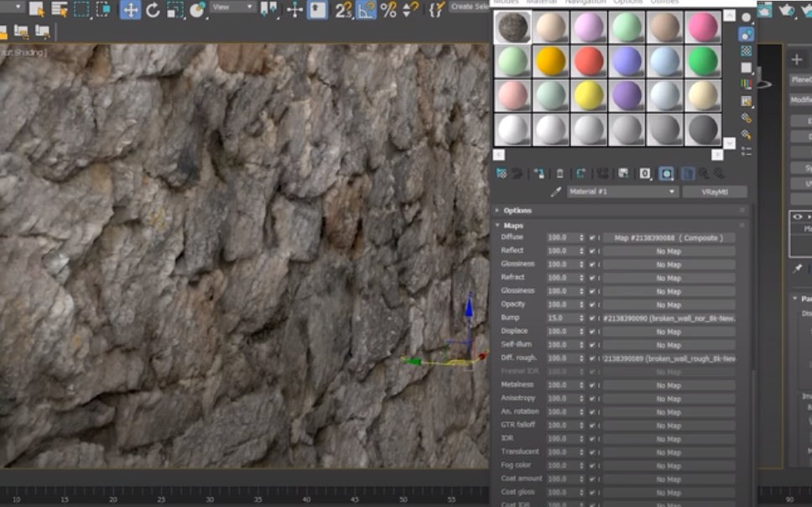Click the VRayMtl material type button
812x507 pixels.
pyautogui.click(x=714, y=192)
